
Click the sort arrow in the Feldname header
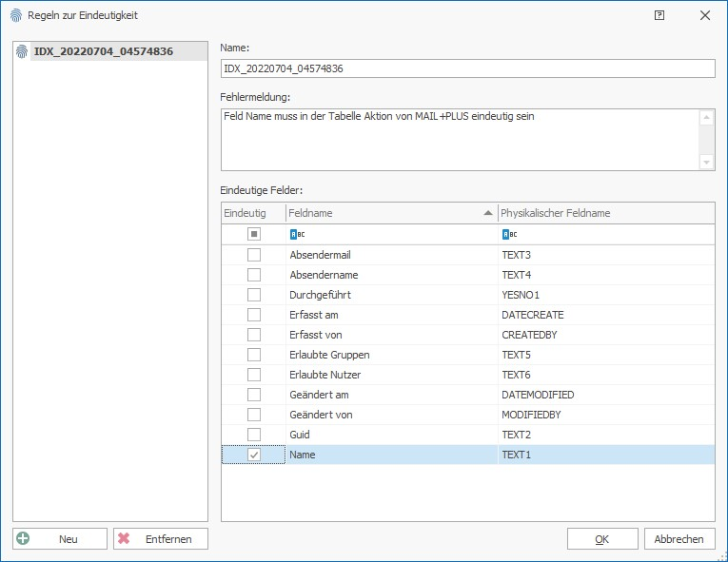coord(487,213)
